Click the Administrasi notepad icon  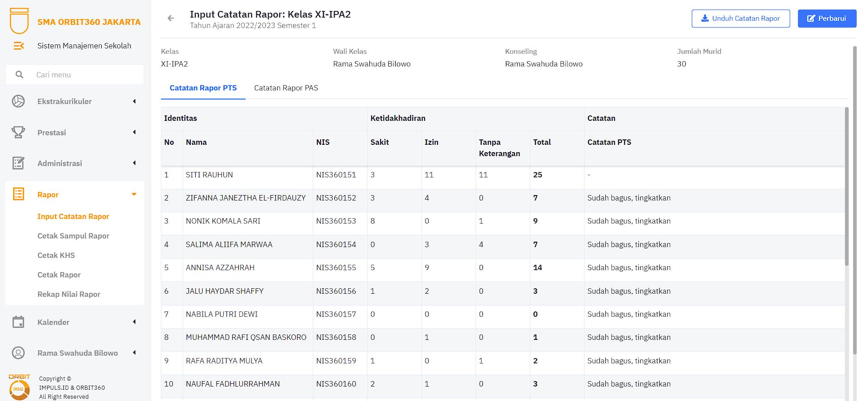click(x=19, y=163)
